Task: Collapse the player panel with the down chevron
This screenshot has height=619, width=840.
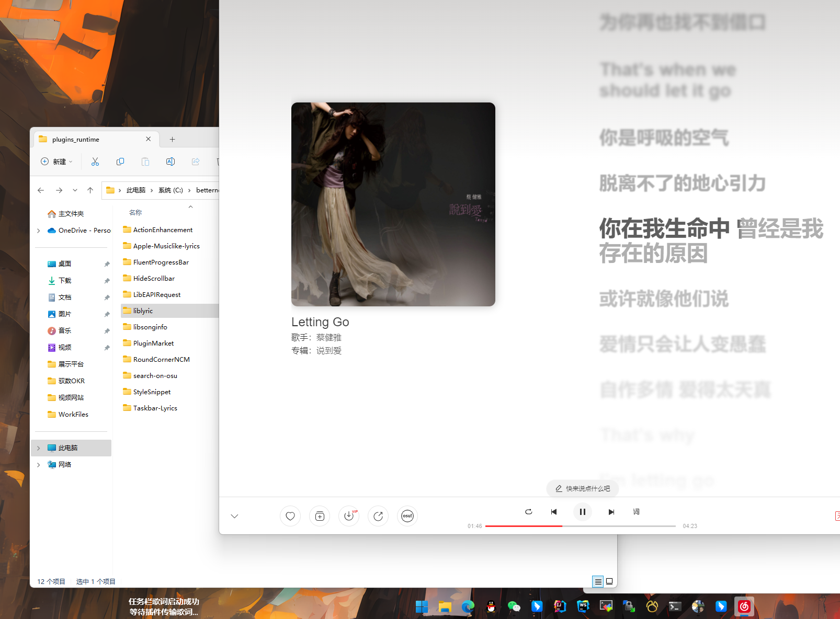Action: pos(234,516)
